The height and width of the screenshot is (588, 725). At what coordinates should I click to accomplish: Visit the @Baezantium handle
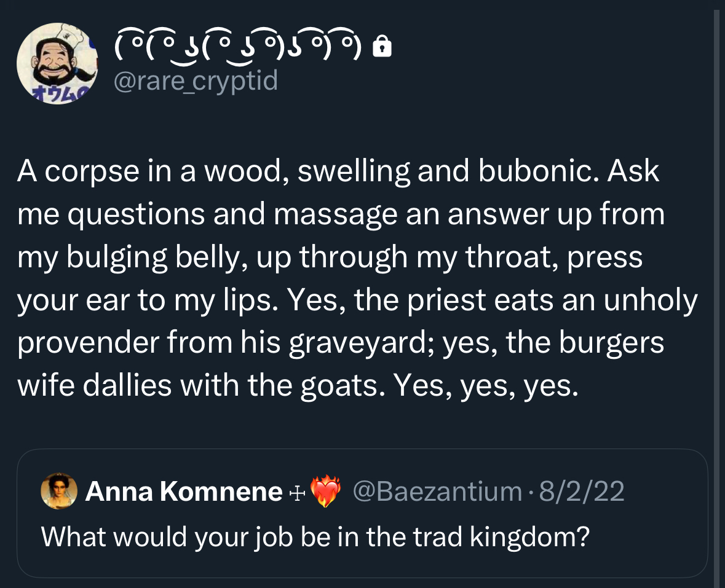coord(437,492)
